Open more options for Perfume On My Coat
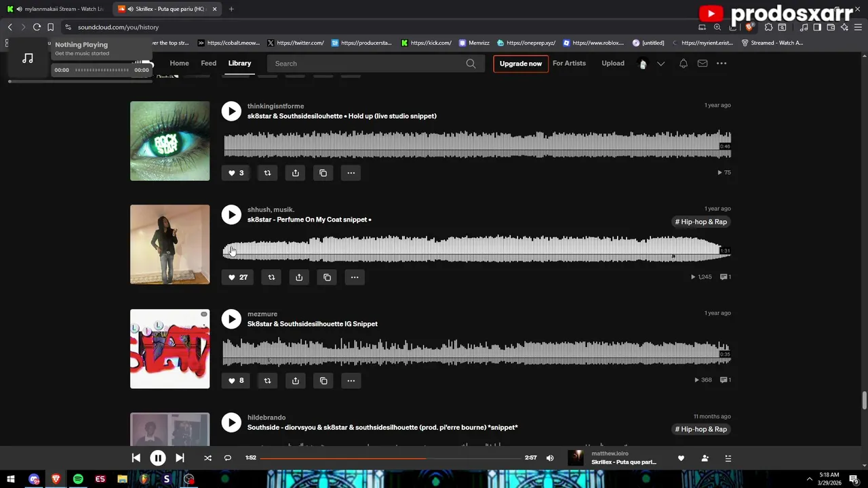Screen dimensions: 868x488 pos(355,277)
